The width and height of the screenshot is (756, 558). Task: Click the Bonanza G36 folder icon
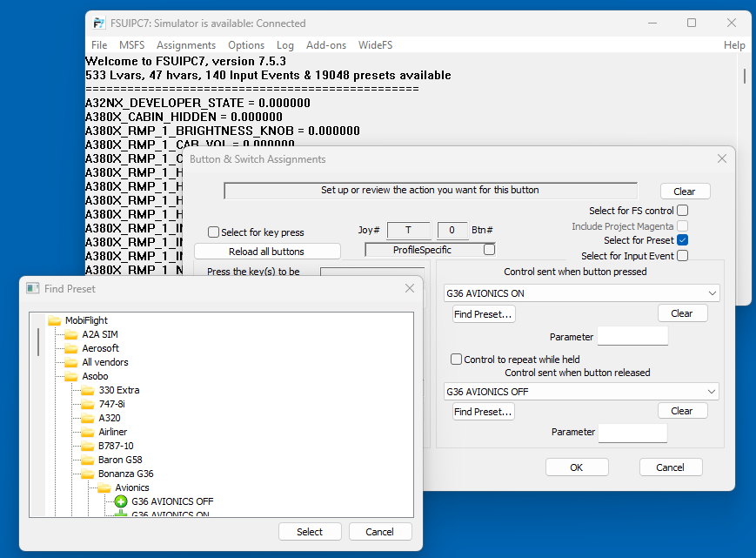(x=88, y=474)
